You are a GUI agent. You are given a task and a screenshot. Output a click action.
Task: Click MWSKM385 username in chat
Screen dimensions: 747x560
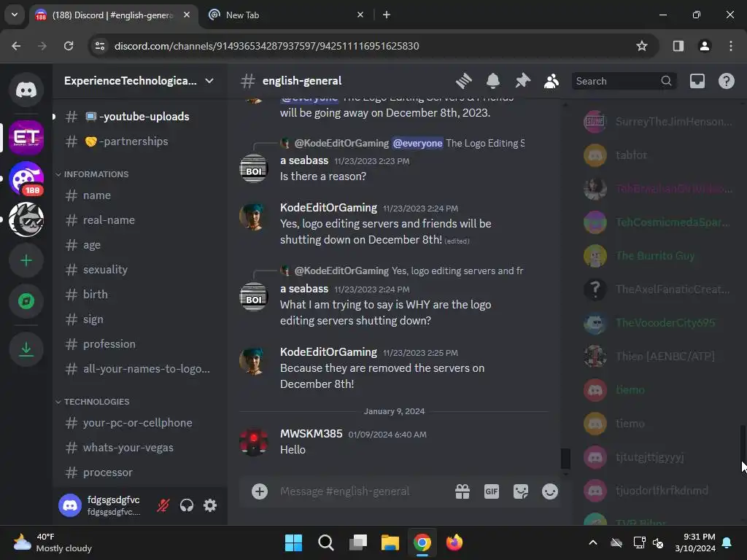coord(311,434)
